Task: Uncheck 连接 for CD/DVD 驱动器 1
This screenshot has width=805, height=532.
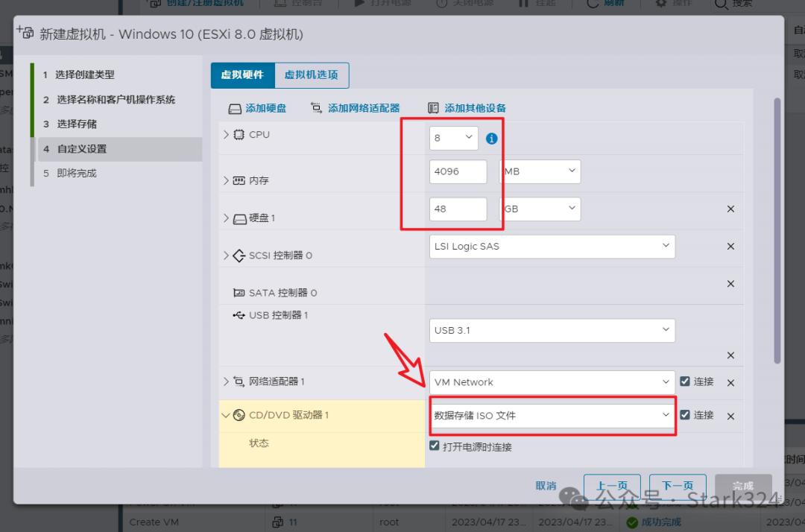Action: click(685, 414)
